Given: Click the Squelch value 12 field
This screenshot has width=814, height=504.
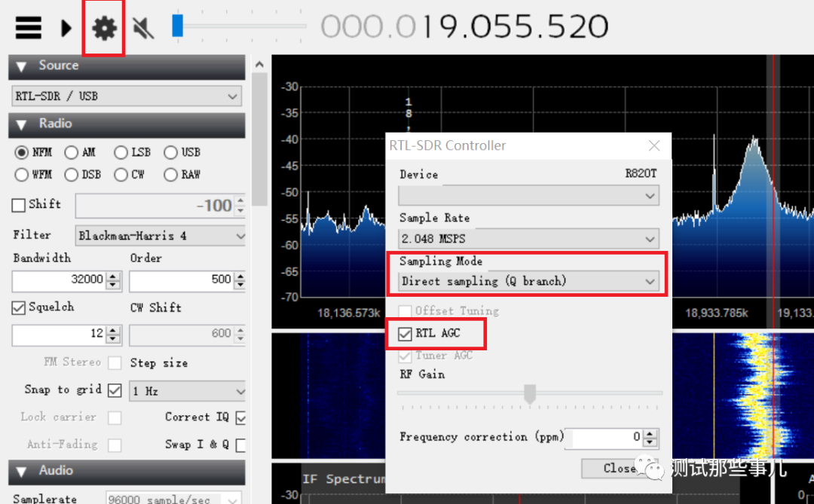Looking at the screenshot, I should click(59, 334).
